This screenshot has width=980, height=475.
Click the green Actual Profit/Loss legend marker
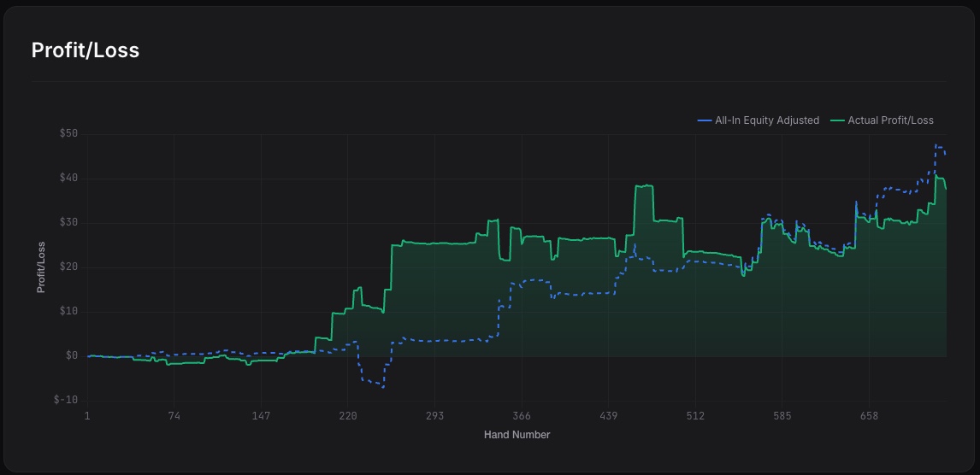837,120
